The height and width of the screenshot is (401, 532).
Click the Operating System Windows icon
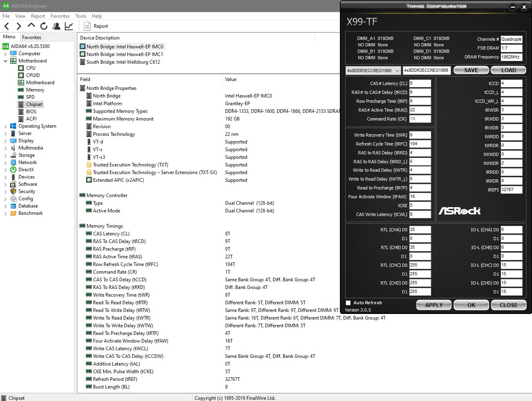[x=13, y=126]
